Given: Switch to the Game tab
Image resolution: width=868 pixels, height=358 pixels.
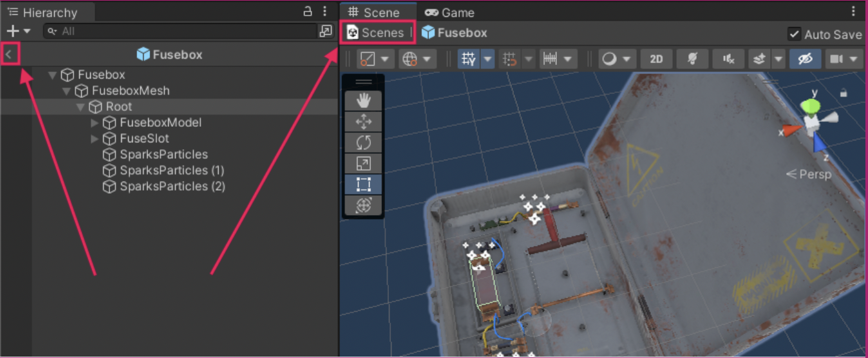Looking at the screenshot, I should click(449, 12).
